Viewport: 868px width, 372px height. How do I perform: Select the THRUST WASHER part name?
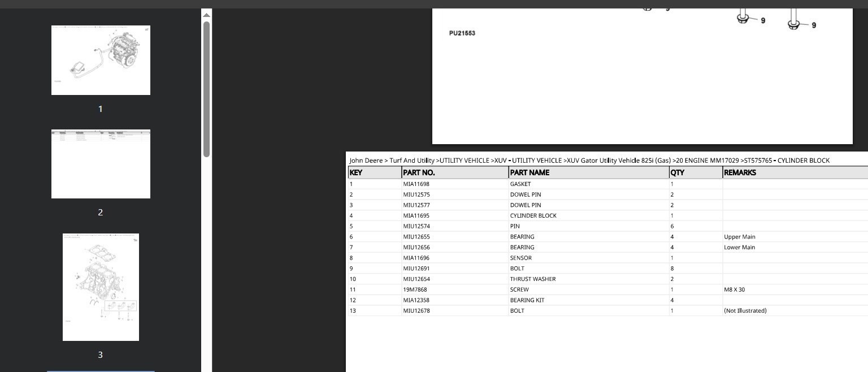coord(533,279)
